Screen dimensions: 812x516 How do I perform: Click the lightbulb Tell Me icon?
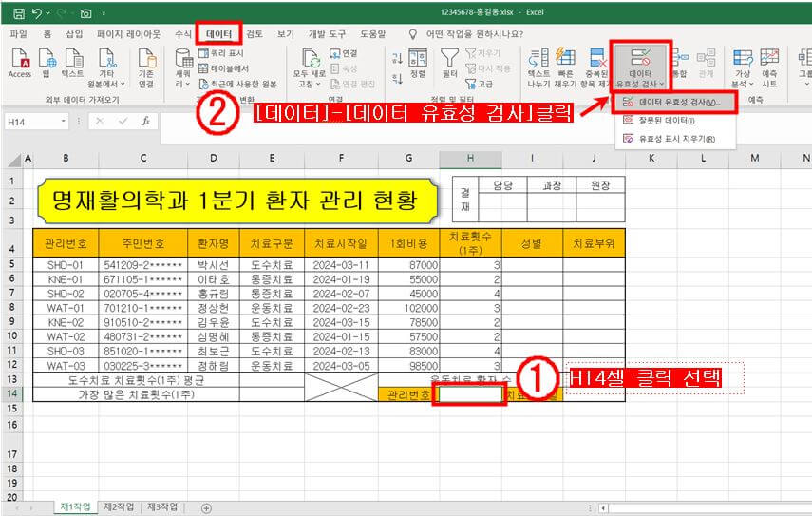413,34
